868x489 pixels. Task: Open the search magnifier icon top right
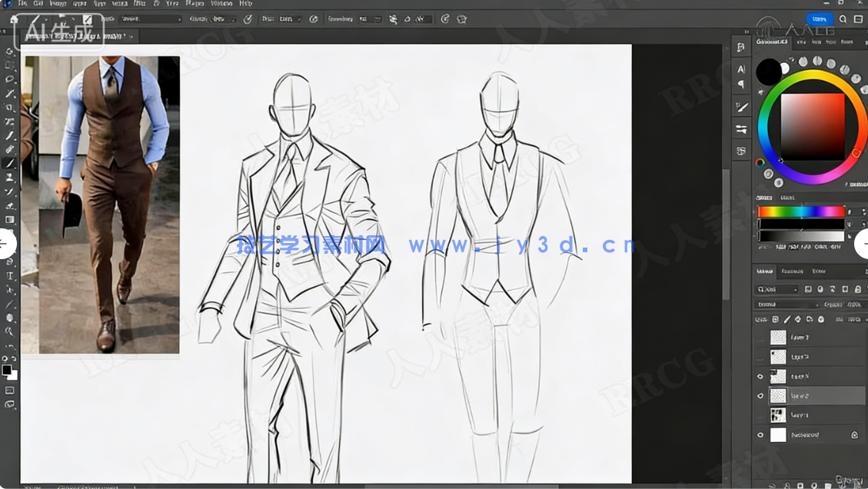click(843, 19)
